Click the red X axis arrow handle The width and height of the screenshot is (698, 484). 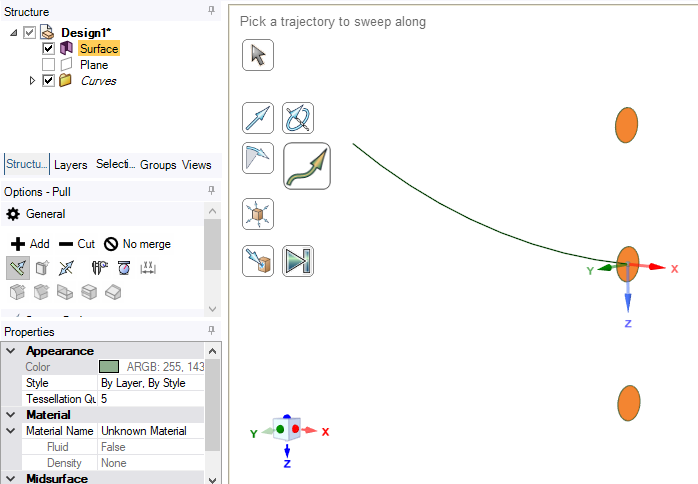[657, 267]
